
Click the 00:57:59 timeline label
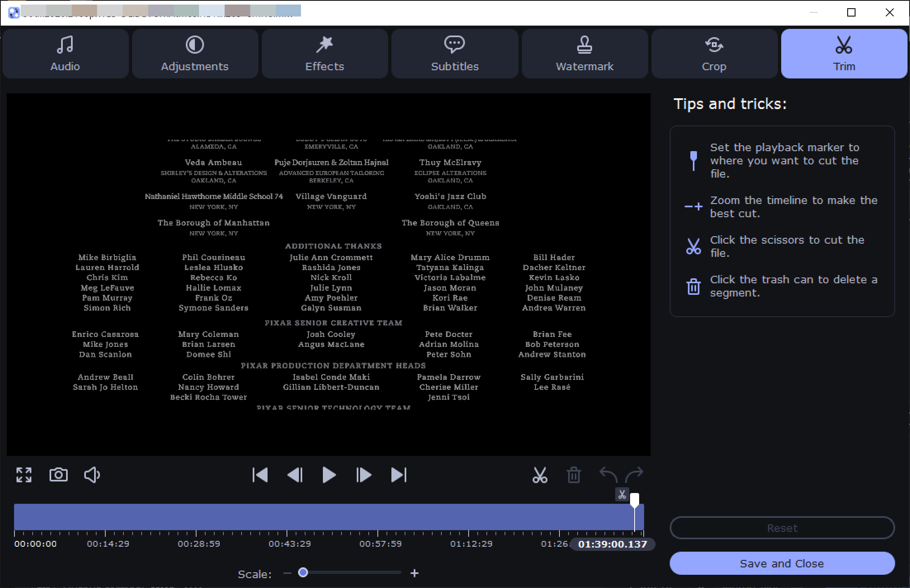[x=381, y=544]
